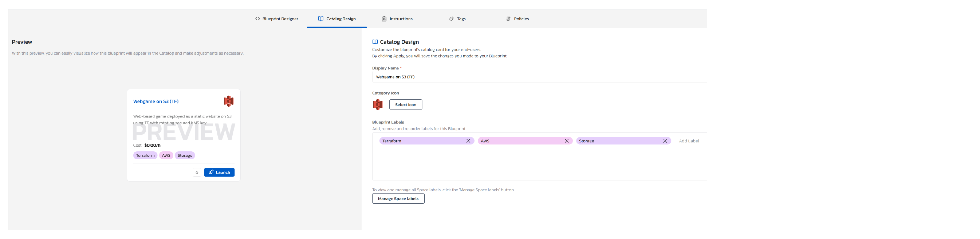Click the Add Label field

689,141
